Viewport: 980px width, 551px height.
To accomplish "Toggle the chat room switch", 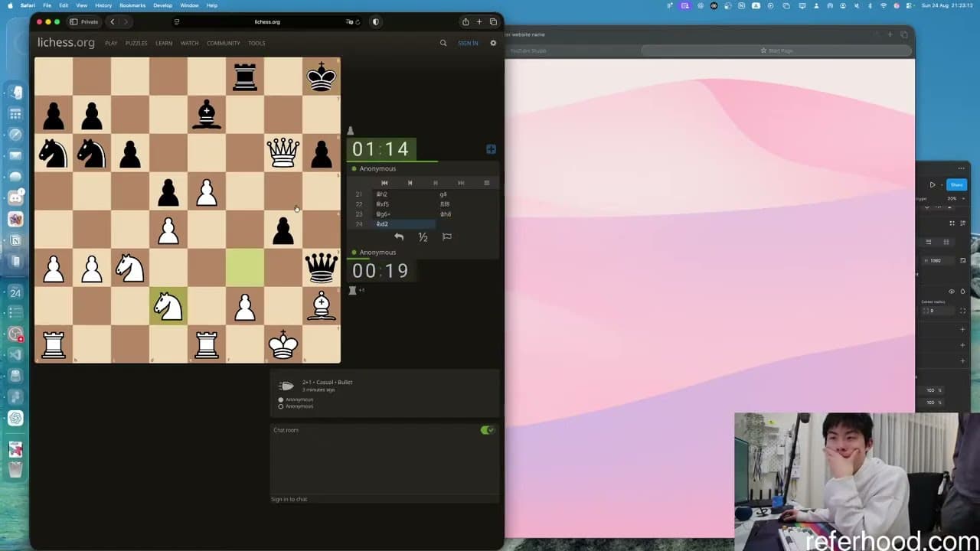I will (x=487, y=430).
